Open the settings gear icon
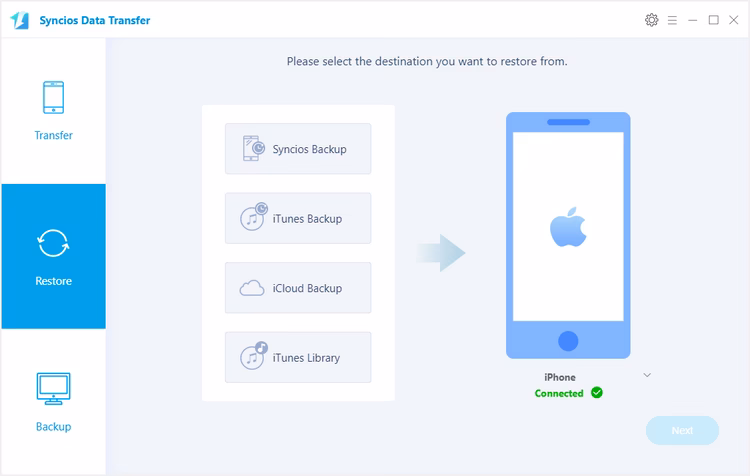Screen dimensions: 750x476 [x=651, y=20]
